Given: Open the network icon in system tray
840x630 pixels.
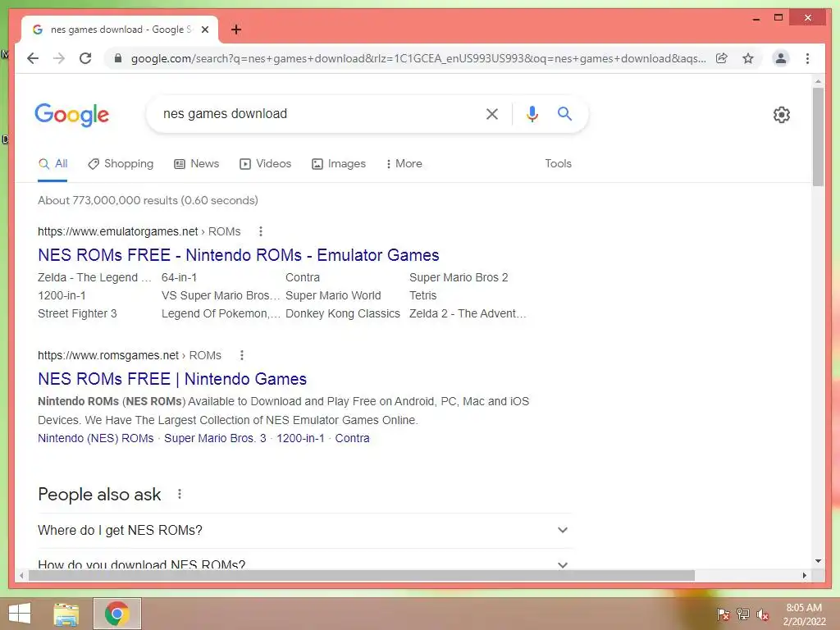Looking at the screenshot, I should click(743, 614).
